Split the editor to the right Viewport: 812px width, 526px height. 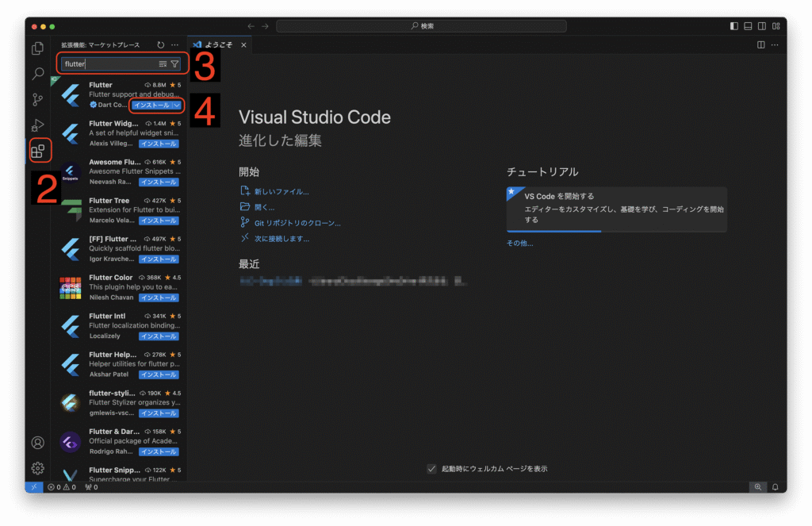tap(760, 45)
